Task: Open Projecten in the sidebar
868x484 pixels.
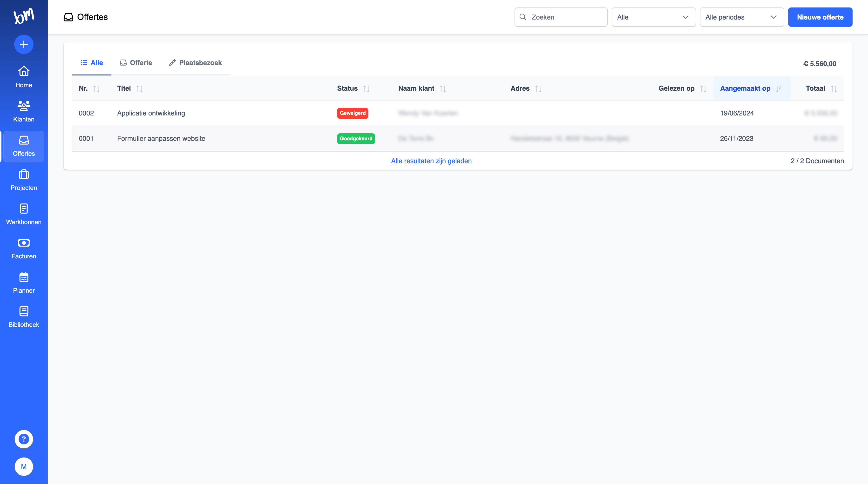Action: [24, 180]
